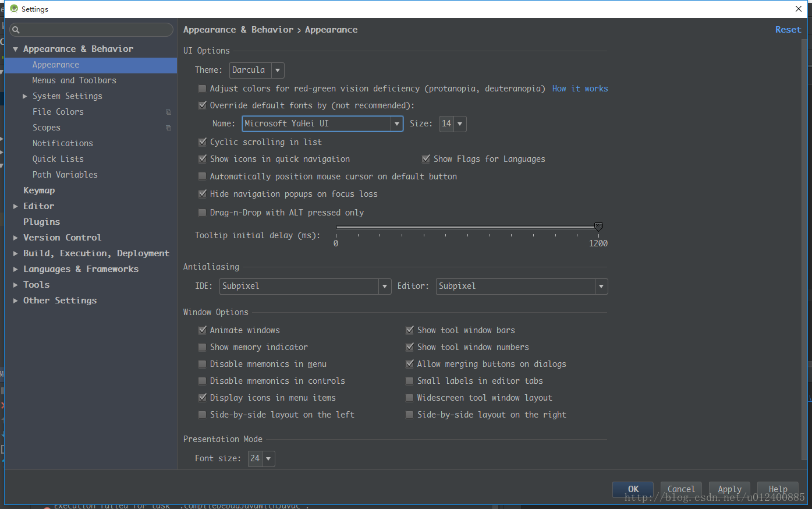This screenshot has width=812, height=509.
Task: Click the search magnifier icon in settings
Action: pyautogui.click(x=16, y=30)
